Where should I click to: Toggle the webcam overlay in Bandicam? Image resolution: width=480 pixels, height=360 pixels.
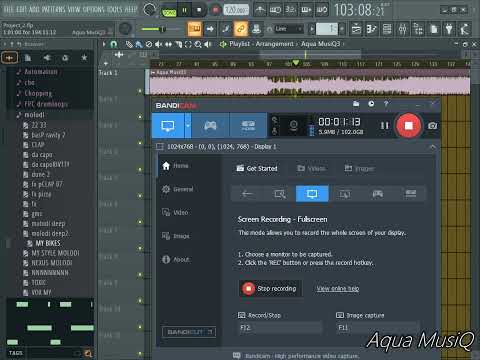point(293,126)
